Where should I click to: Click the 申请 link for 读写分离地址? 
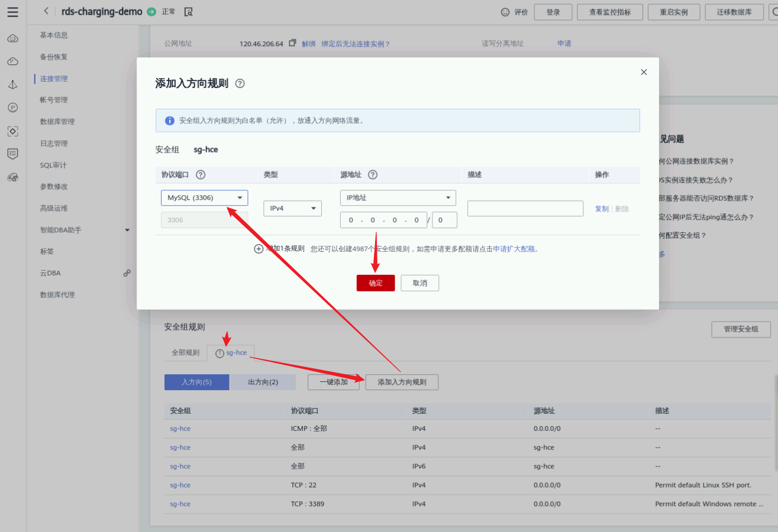[x=564, y=44]
